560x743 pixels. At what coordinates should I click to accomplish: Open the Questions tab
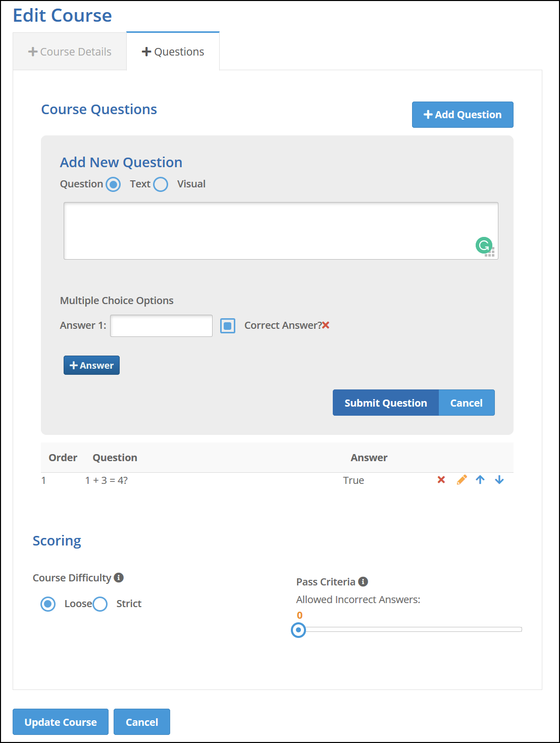(173, 52)
